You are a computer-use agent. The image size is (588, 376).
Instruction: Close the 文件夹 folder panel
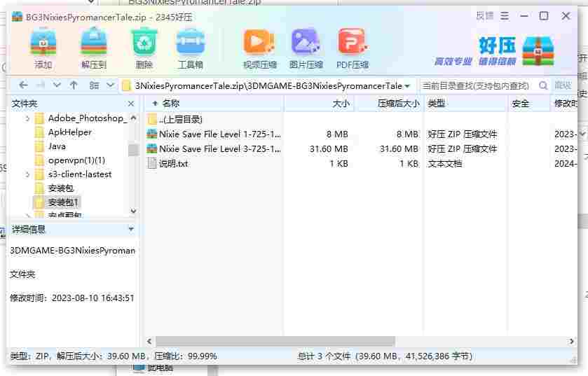tap(131, 104)
